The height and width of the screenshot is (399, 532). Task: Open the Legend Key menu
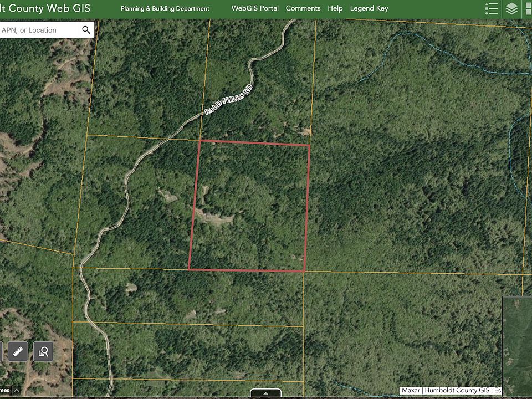point(369,8)
